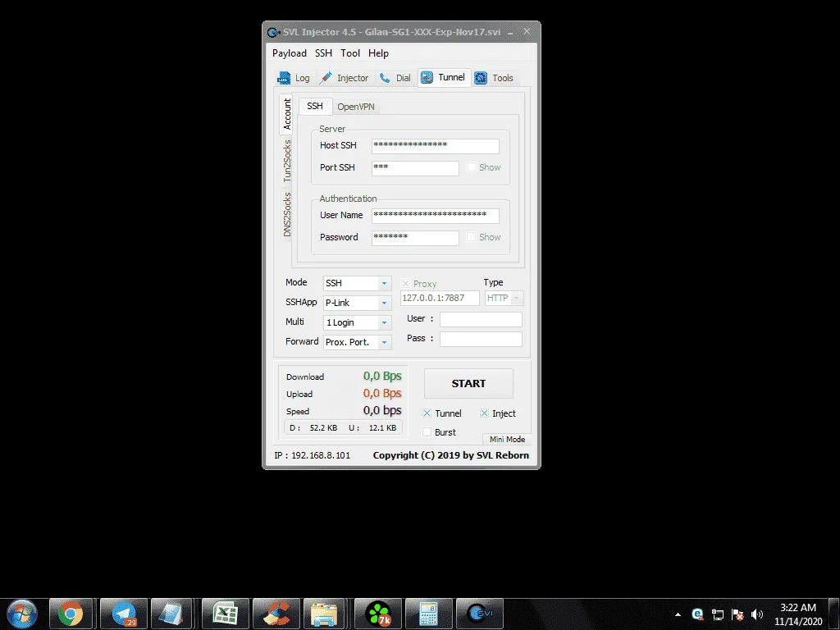
Task: Click the IP : 192.168.8.101 status text
Action: point(313,455)
